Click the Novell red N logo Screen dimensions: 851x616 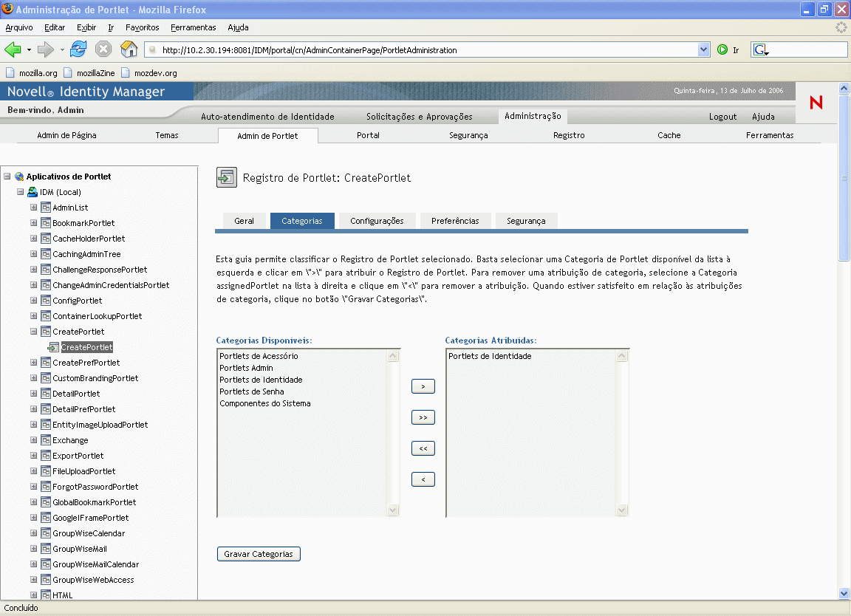pyautogui.click(x=816, y=102)
